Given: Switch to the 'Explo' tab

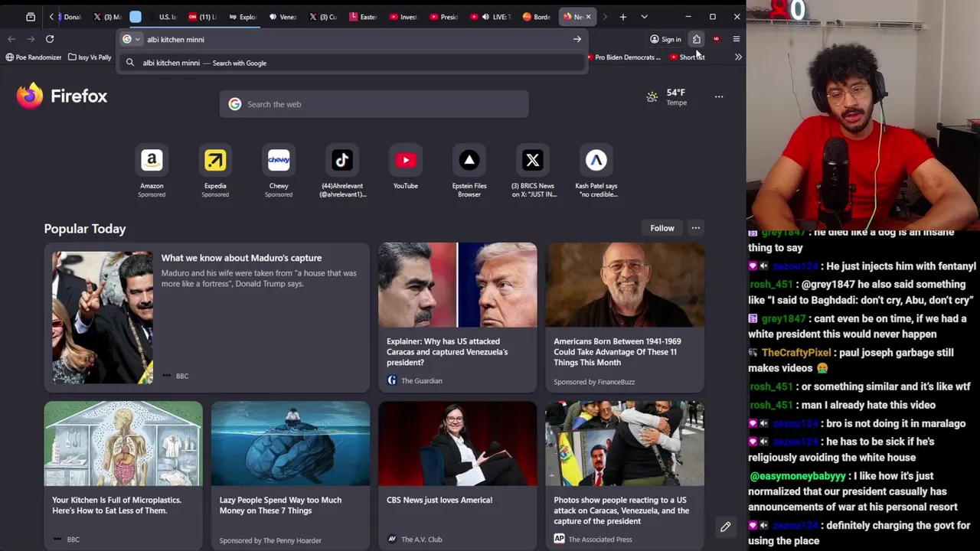Looking at the screenshot, I should (243, 16).
